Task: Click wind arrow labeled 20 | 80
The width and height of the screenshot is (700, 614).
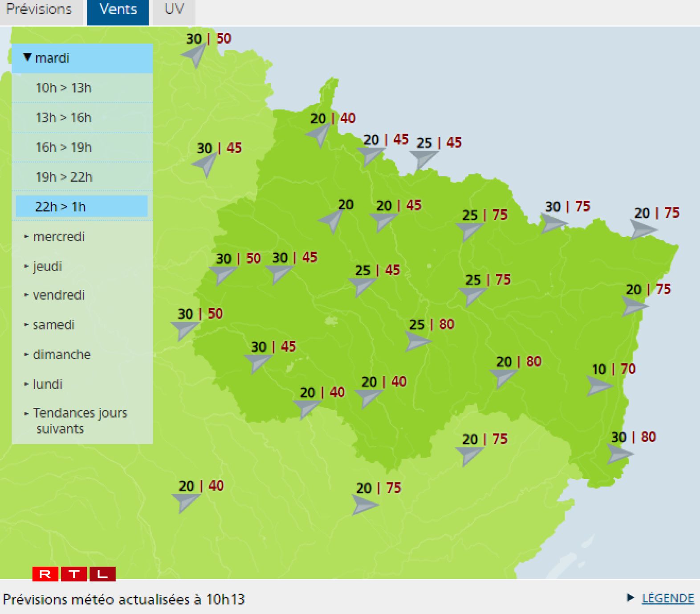Action: (504, 378)
